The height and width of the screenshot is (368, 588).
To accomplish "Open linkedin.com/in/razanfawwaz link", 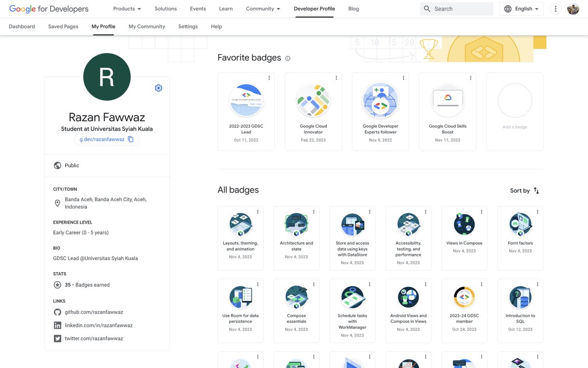I will pyautogui.click(x=98, y=325).
